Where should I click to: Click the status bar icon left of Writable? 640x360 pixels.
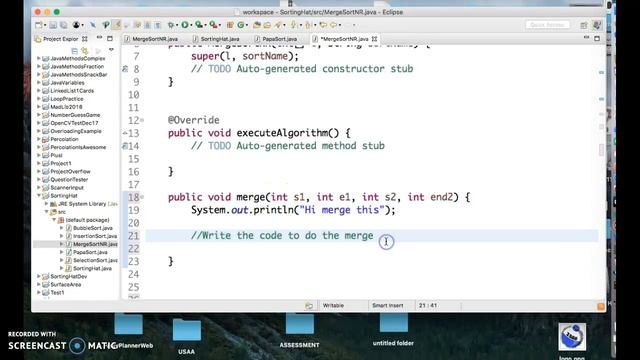tap(309, 305)
